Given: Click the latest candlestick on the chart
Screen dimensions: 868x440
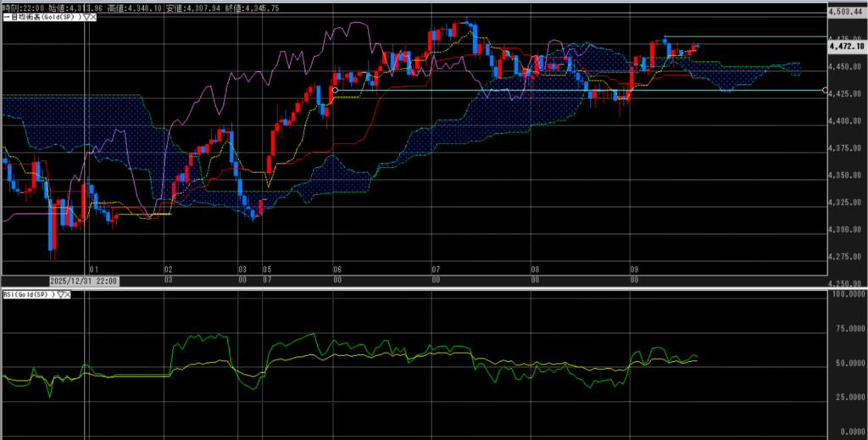Looking at the screenshot, I should coord(697,46).
